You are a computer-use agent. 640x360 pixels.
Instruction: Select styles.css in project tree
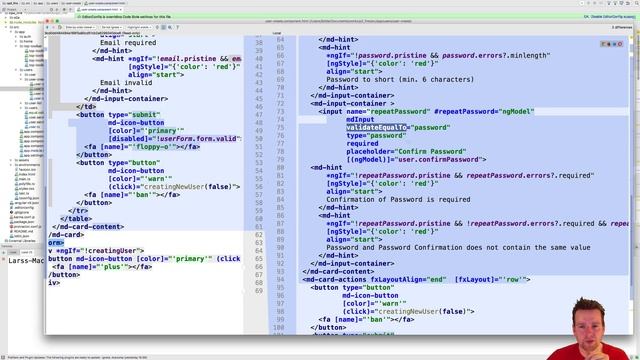25,189
